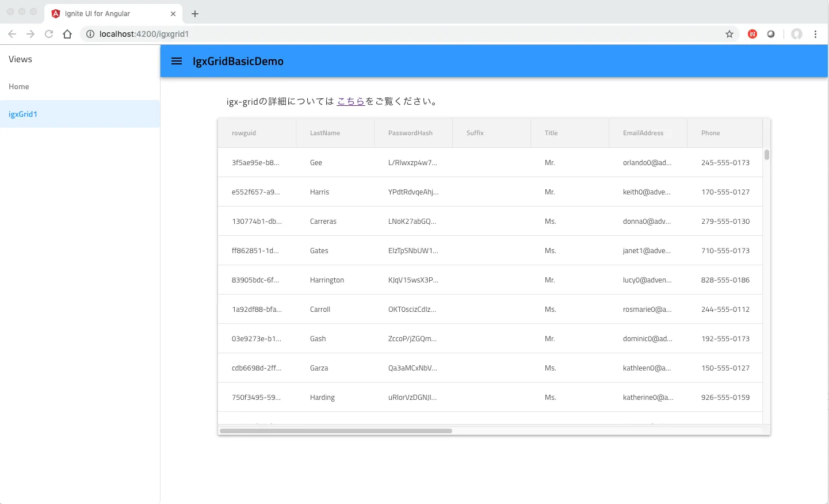Click the browser home icon
Screen dimensions: 829x504
(x=67, y=34)
